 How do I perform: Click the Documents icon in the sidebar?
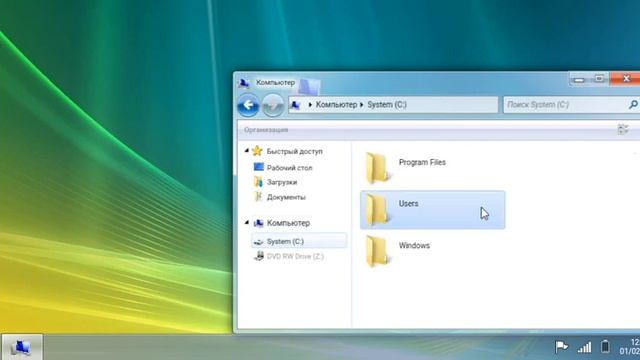[258, 197]
